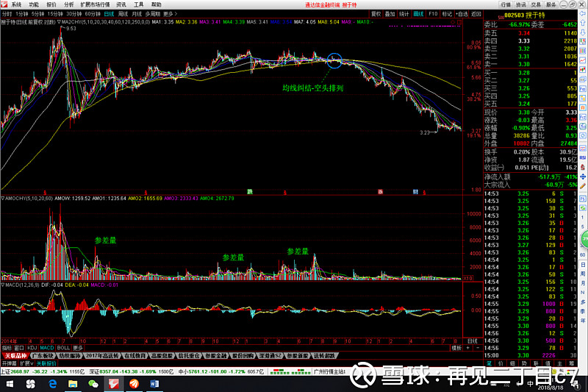The height and width of the screenshot is (392, 588).
Task: Open the 扩展 dropdown at bottom
Action: pos(26,363)
